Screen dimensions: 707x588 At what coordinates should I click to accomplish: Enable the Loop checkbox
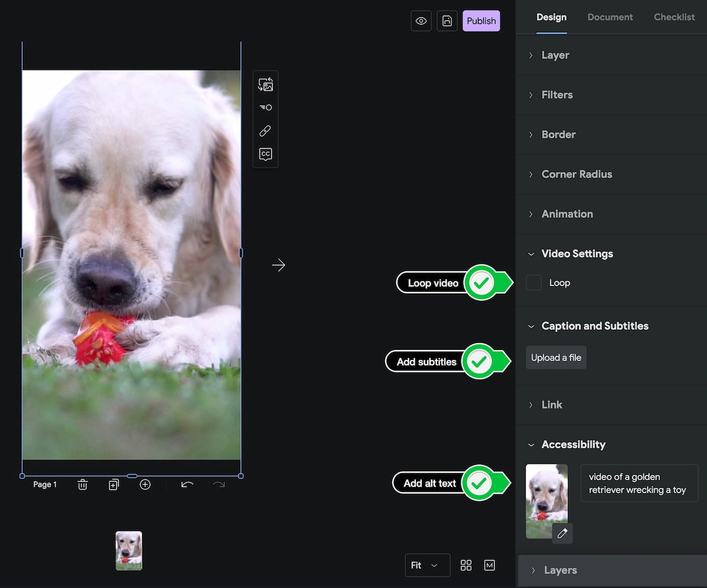click(534, 283)
